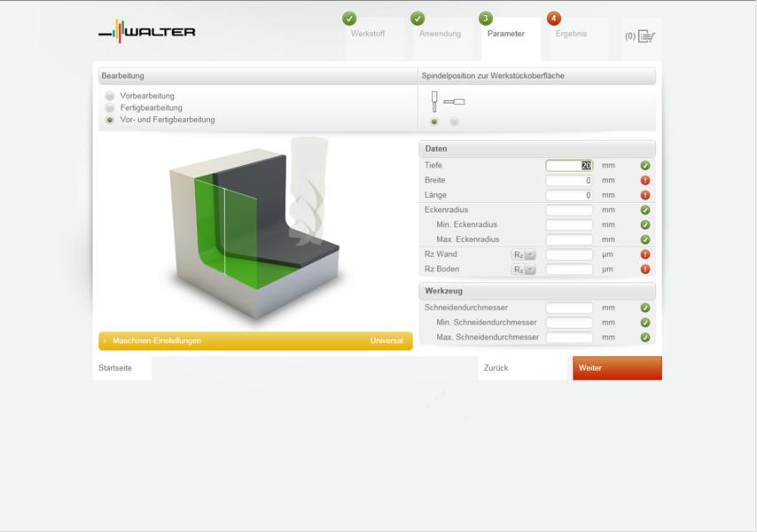Click green checkmark above Anwendung

tap(418, 19)
